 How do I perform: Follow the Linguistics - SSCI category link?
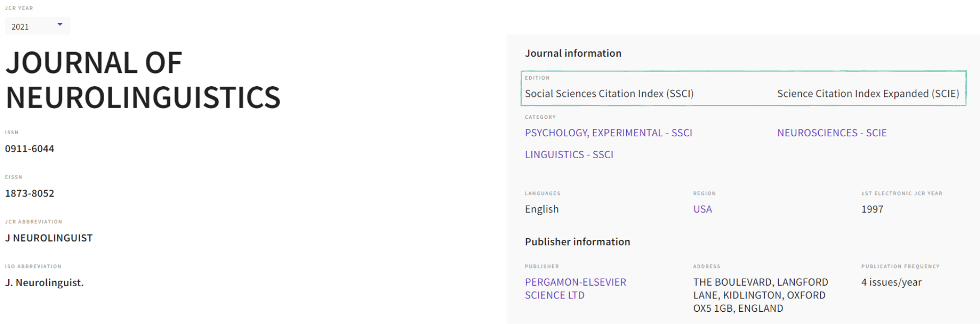tap(569, 155)
